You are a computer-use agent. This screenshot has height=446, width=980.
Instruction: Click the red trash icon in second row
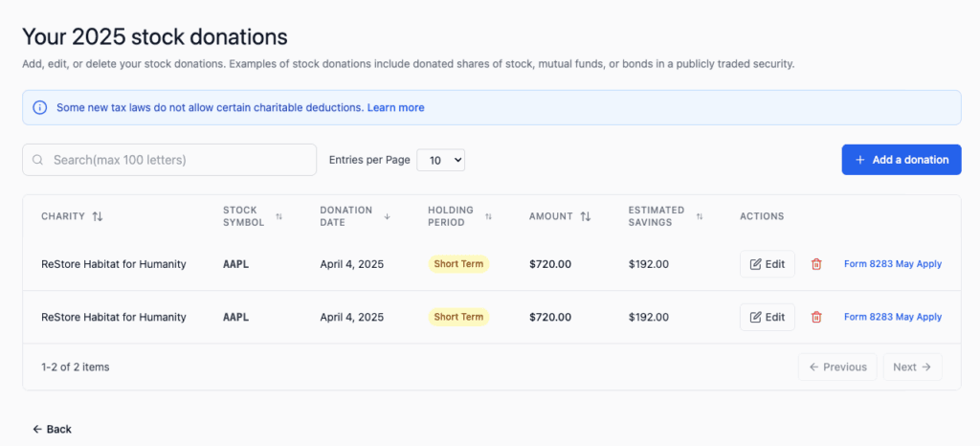coord(816,317)
